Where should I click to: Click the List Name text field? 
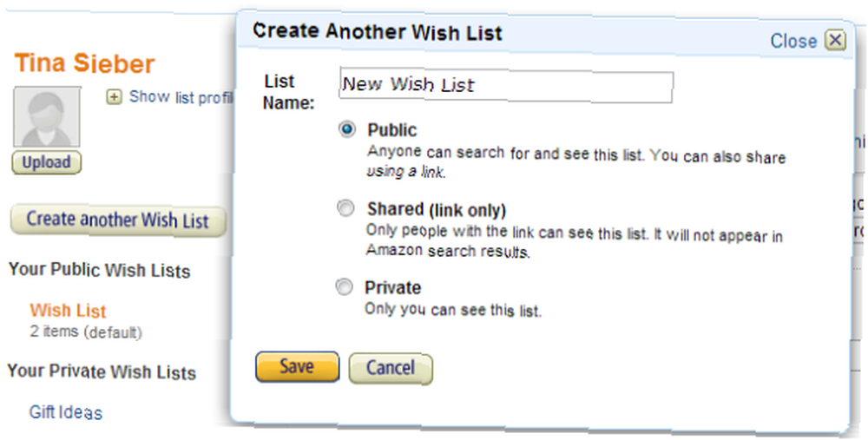(506, 86)
